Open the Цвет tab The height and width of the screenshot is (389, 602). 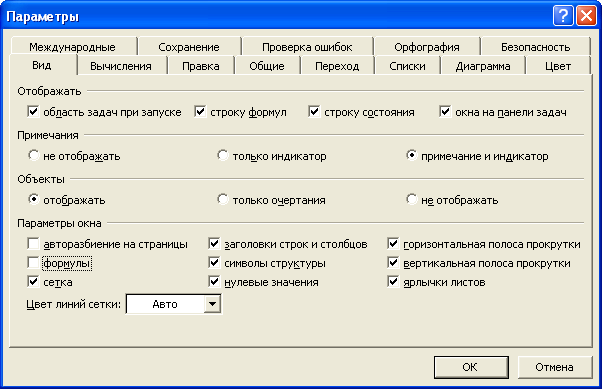point(558,66)
